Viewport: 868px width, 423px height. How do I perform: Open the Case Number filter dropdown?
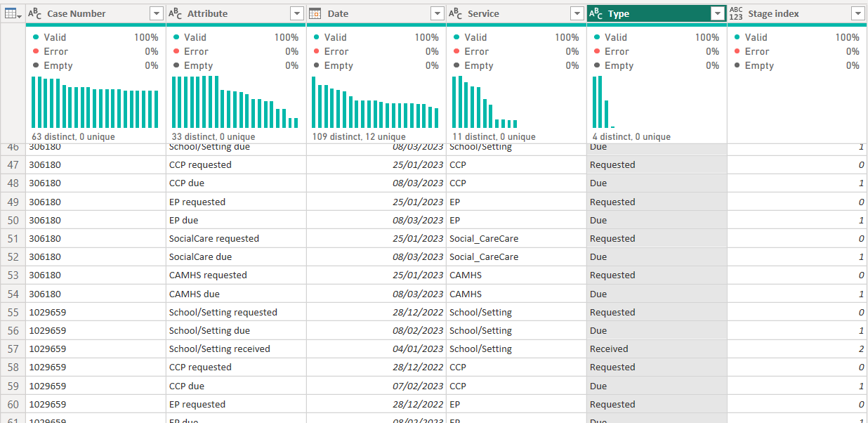click(x=157, y=13)
